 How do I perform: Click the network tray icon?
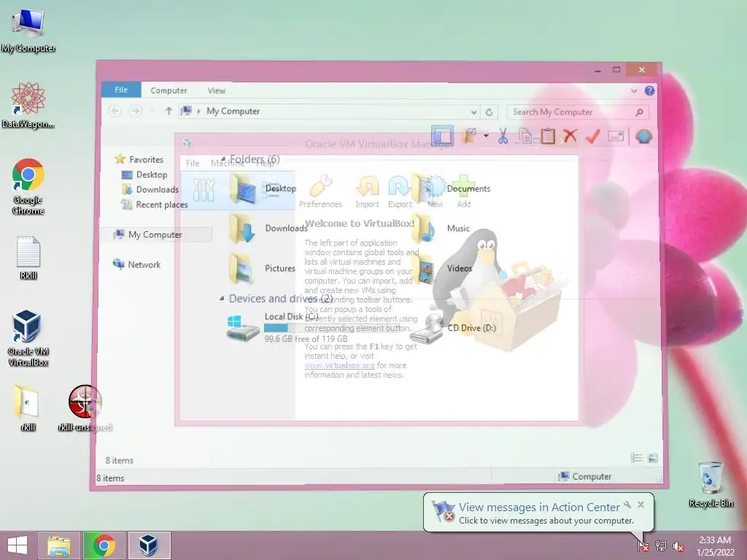click(661, 546)
